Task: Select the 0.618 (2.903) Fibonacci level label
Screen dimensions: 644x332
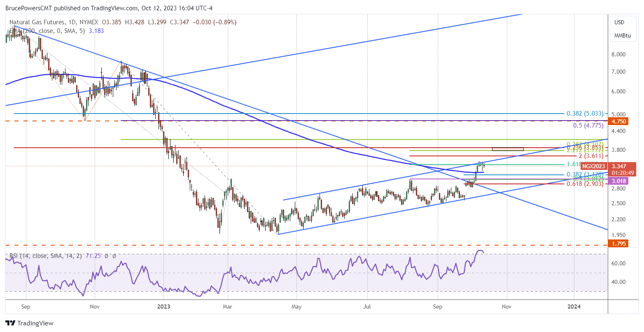Action: [585, 184]
